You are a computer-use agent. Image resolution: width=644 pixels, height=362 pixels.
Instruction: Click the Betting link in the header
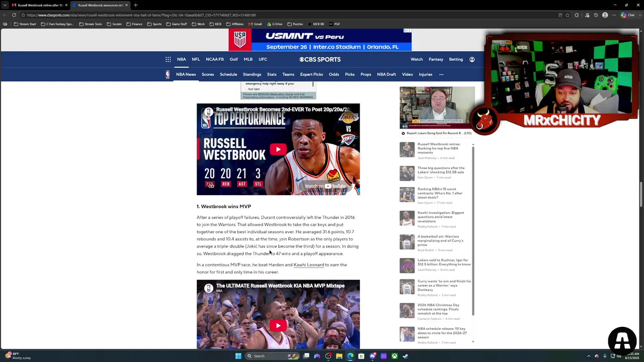(x=456, y=59)
